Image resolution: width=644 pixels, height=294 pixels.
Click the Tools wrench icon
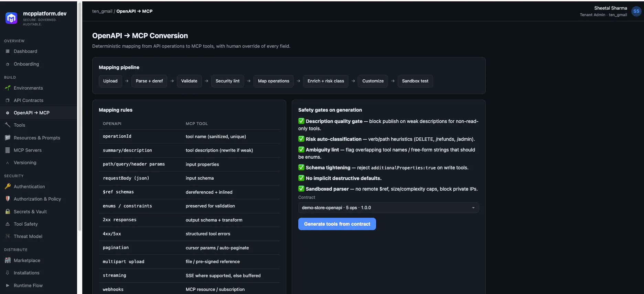[8, 125]
